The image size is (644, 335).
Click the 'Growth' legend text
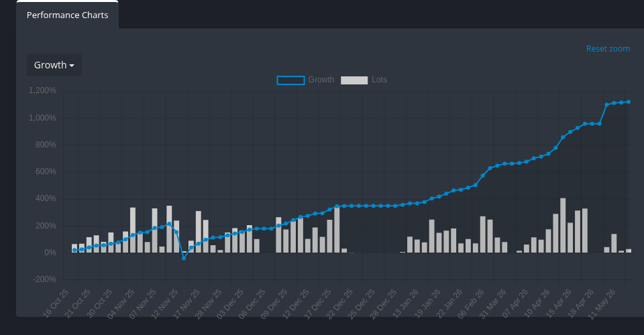(x=321, y=80)
